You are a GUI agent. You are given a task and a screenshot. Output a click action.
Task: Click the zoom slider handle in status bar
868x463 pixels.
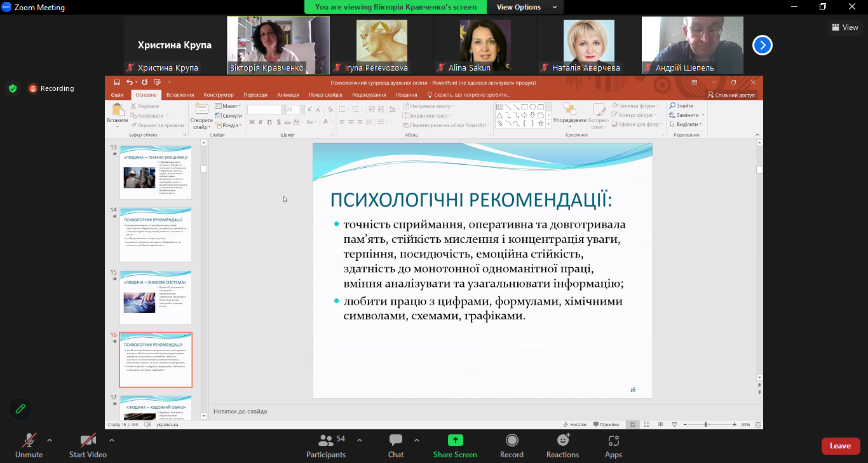point(706,424)
